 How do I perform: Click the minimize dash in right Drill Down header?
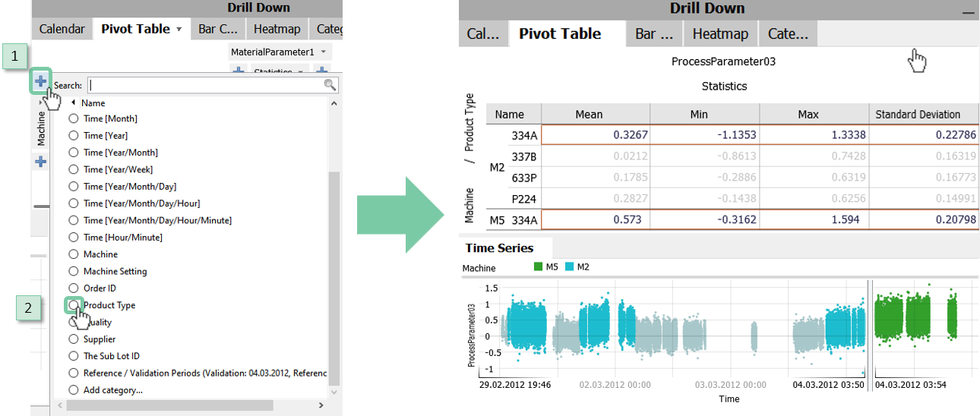pyautogui.click(x=967, y=11)
